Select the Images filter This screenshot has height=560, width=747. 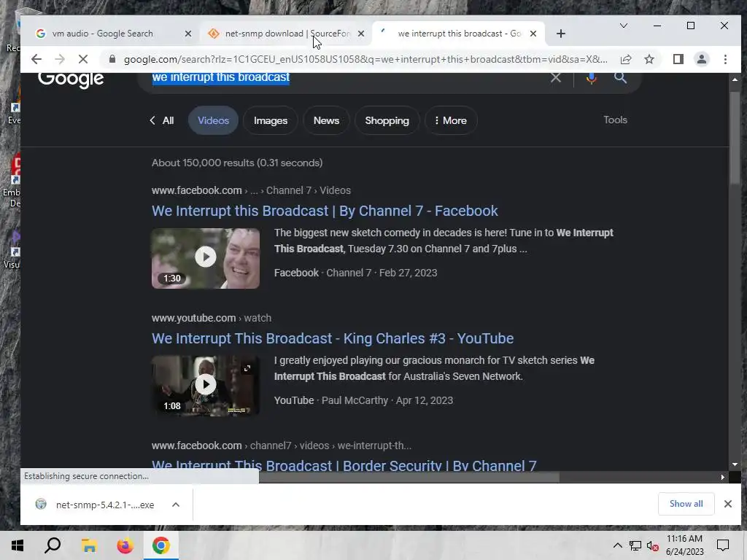[270, 120]
